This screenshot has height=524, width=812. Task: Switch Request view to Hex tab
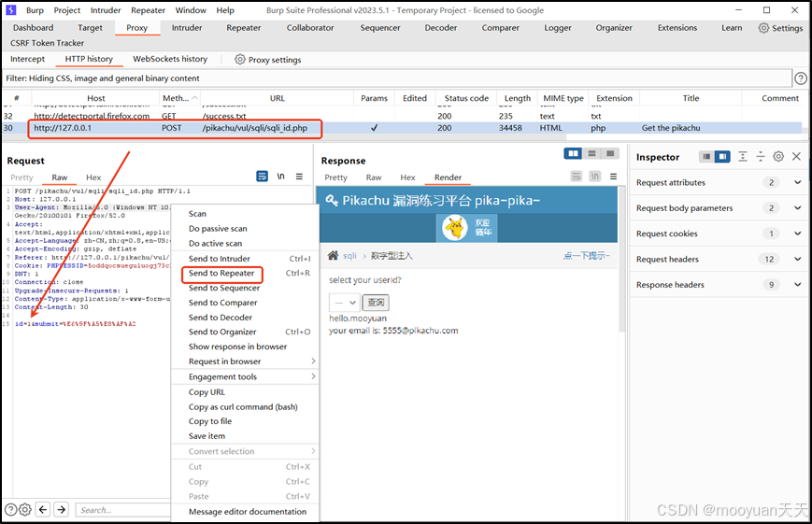pos(93,177)
